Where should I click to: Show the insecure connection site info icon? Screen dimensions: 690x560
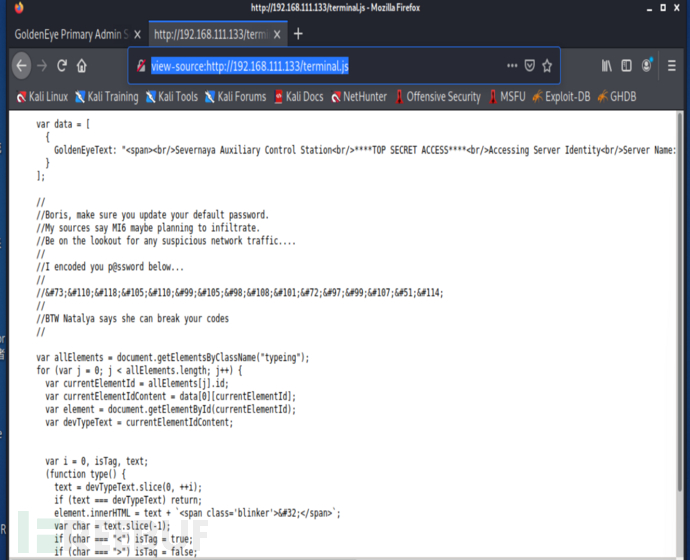(x=141, y=66)
